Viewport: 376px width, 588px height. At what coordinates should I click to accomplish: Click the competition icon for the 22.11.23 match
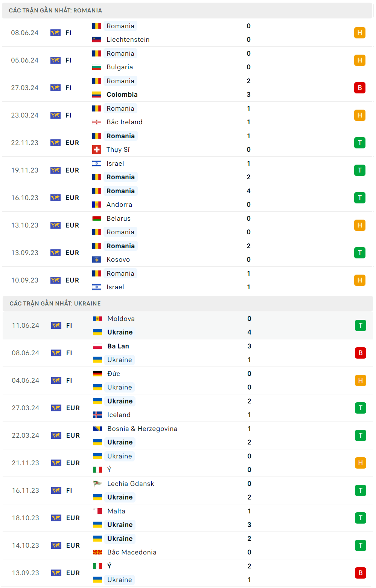(55, 143)
